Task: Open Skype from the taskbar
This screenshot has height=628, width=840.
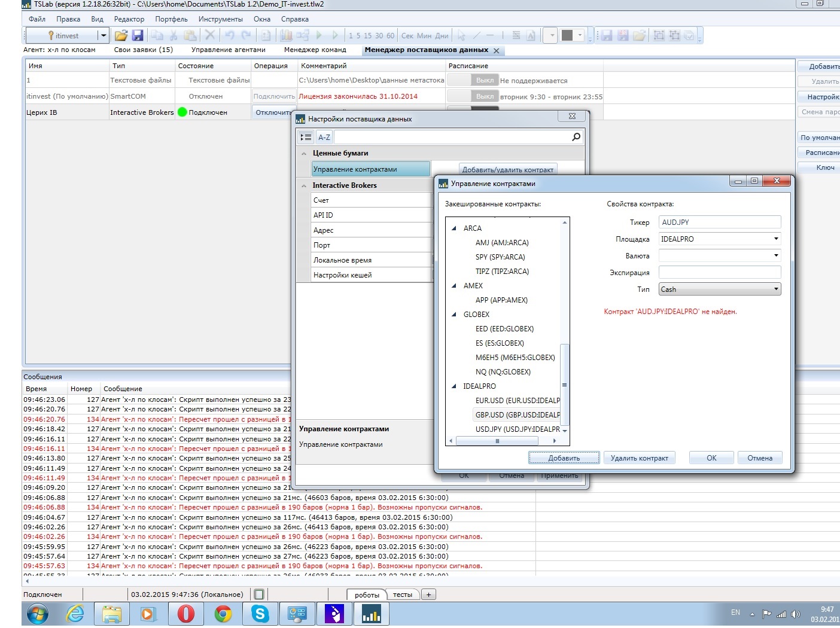Action: [x=260, y=614]
